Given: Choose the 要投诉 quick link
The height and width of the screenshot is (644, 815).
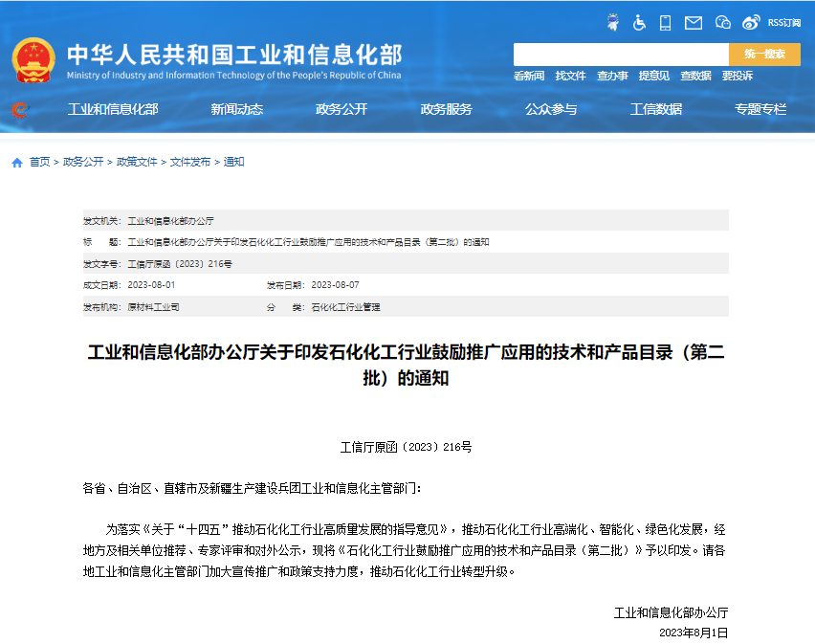Looking at the screenshot, I should [x=737, y=76].
